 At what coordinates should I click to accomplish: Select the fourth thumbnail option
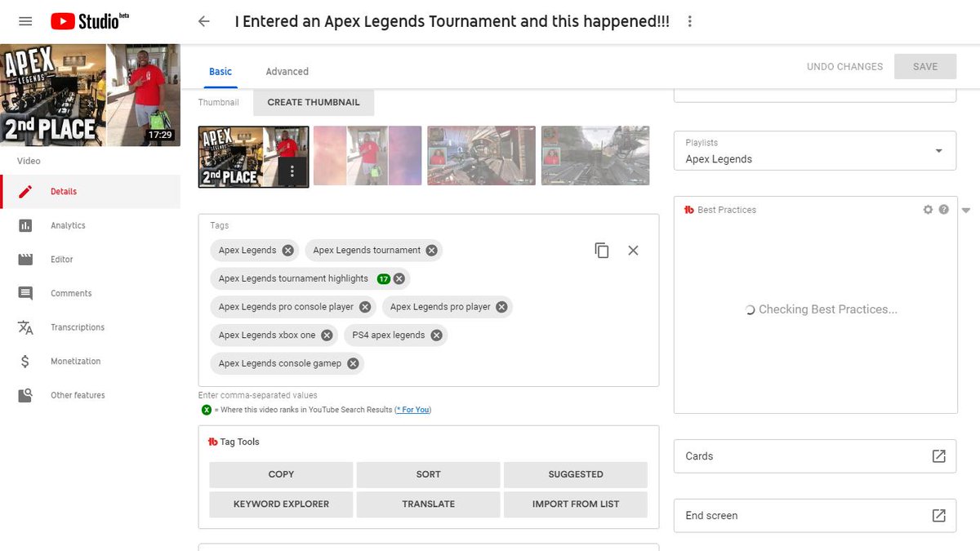click(595, 156)
